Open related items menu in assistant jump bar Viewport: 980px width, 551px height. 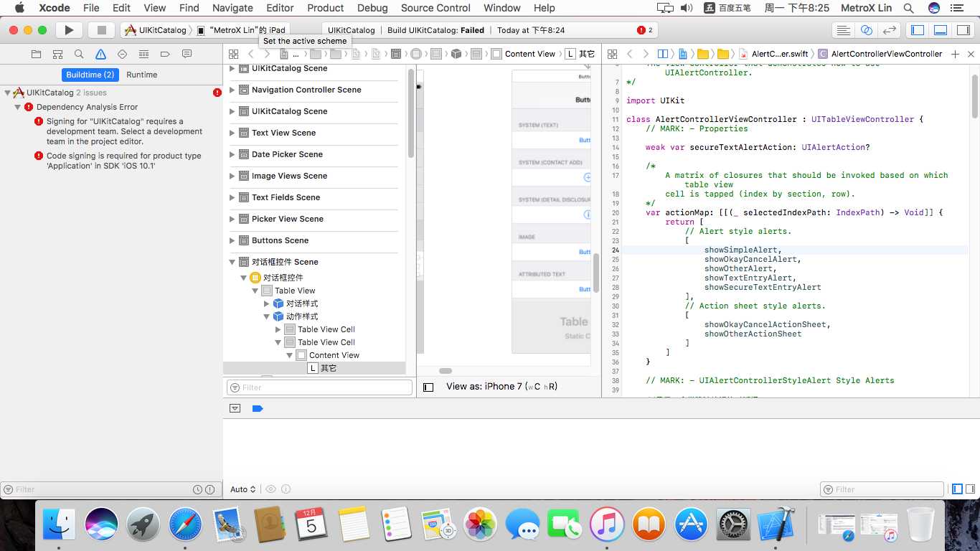coord(612,54)
